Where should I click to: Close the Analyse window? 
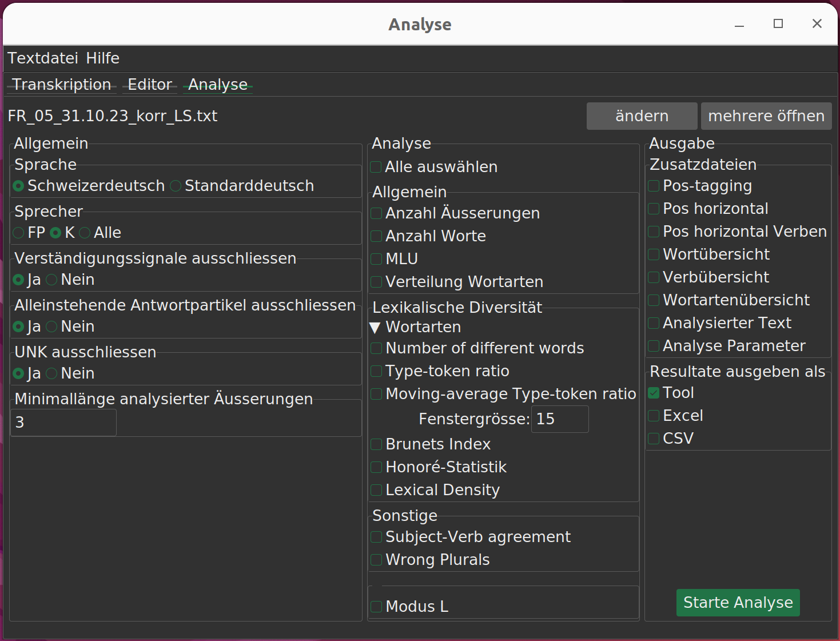coord(817,24)
